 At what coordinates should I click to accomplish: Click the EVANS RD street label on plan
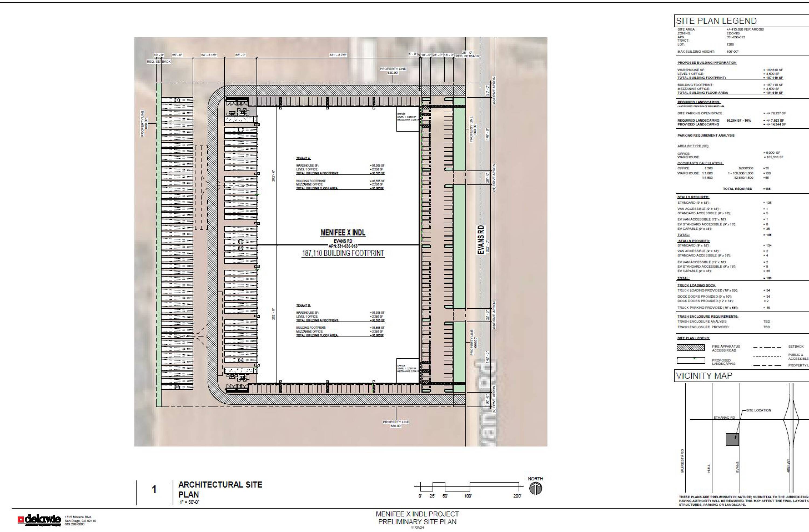481,240
